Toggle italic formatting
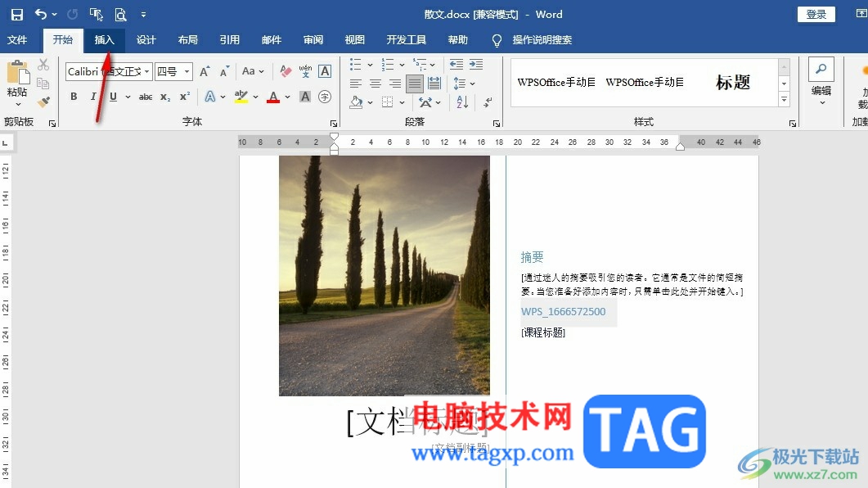The width and height of the screenshot is (868, 488). pyautogui.click(x=93, y=97)
